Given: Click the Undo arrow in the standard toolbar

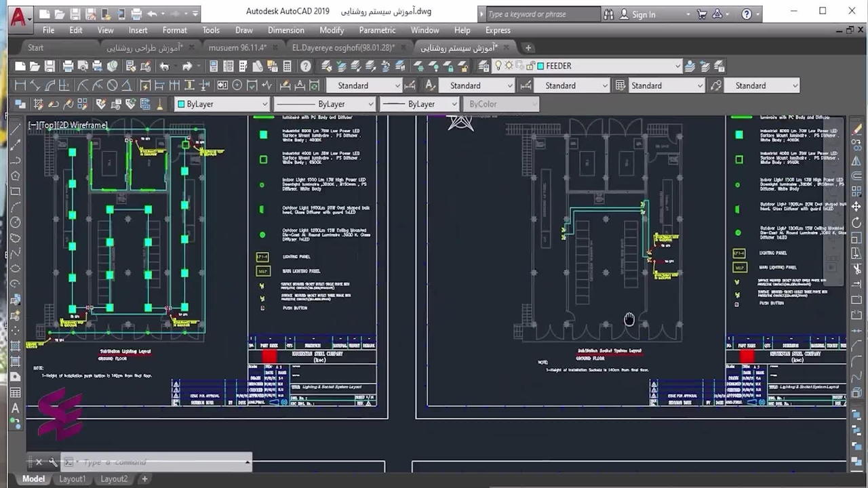Looking at the screenshot, I should pos(164,66).
